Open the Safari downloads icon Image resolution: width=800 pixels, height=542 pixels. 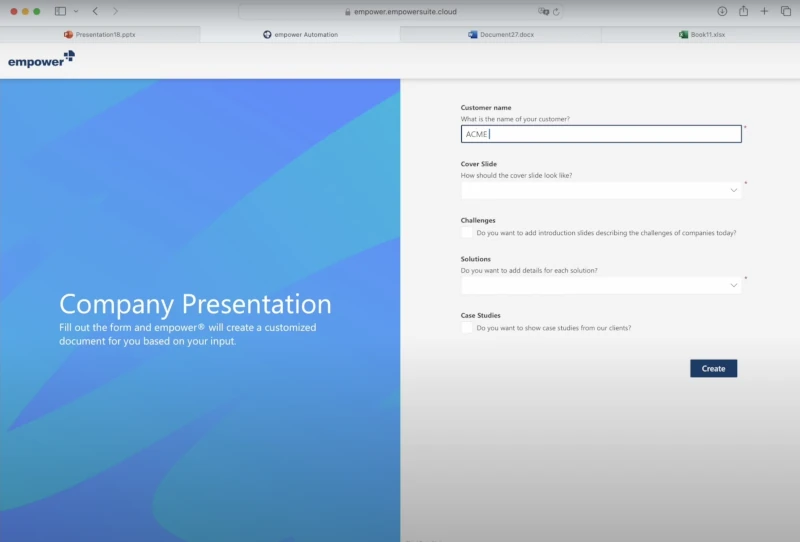[722, 11]
